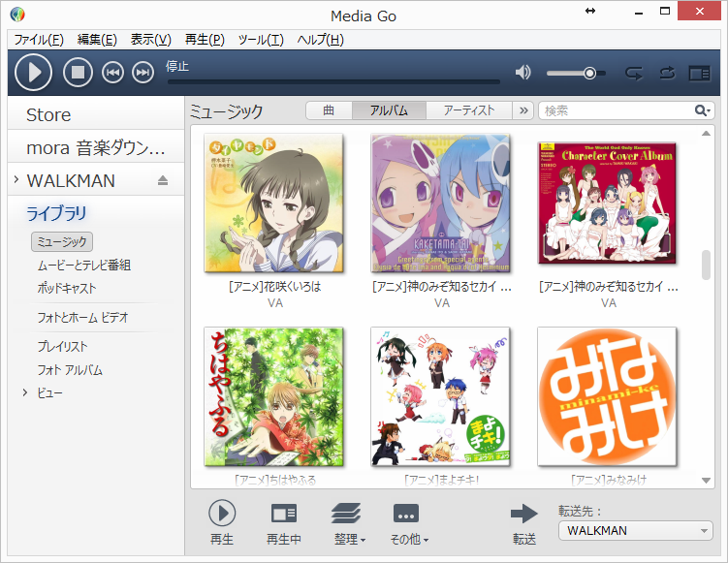The height and width of the screenshot is (563, 728).
Task: Expand the ビュー tree node
Action: (25, 392)
